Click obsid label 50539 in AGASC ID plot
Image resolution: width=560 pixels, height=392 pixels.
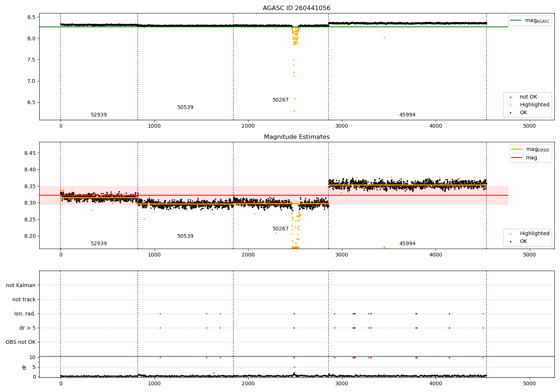[x=185, y=108]
